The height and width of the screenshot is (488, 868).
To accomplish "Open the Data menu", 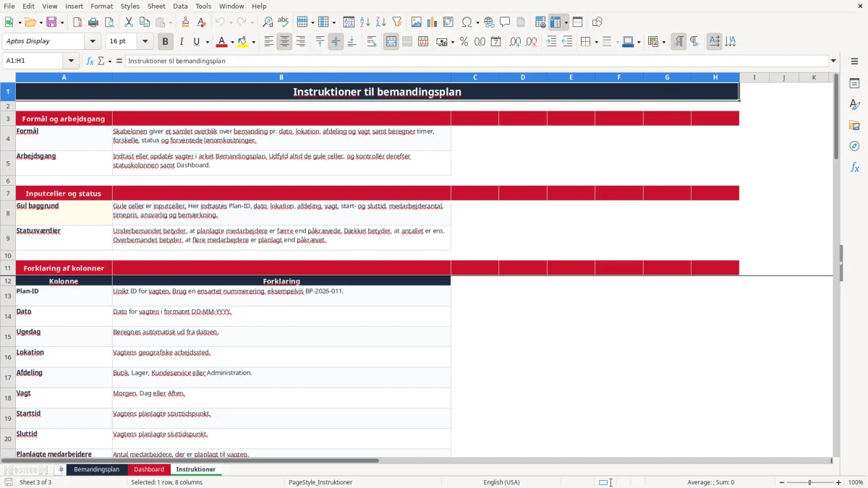I will point(180,6).
